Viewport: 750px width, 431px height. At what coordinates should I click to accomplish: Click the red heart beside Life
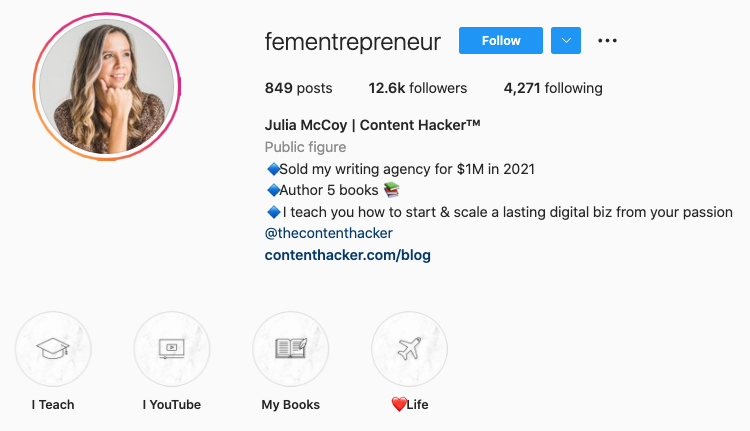[398, 405]
